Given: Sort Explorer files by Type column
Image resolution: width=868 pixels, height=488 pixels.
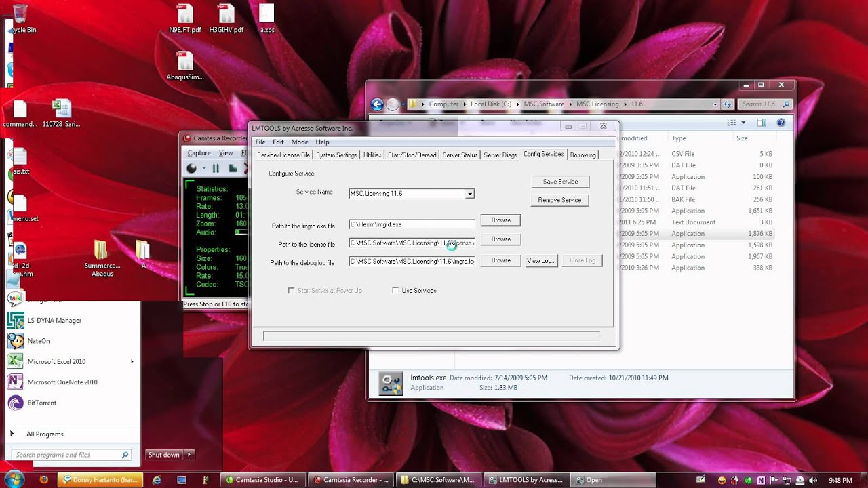Looking at the screenshot, I should click(x=679, y=138).
